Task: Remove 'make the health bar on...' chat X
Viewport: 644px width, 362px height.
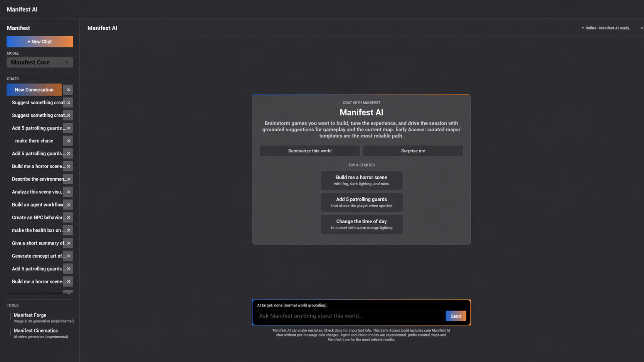Action: 68,230
